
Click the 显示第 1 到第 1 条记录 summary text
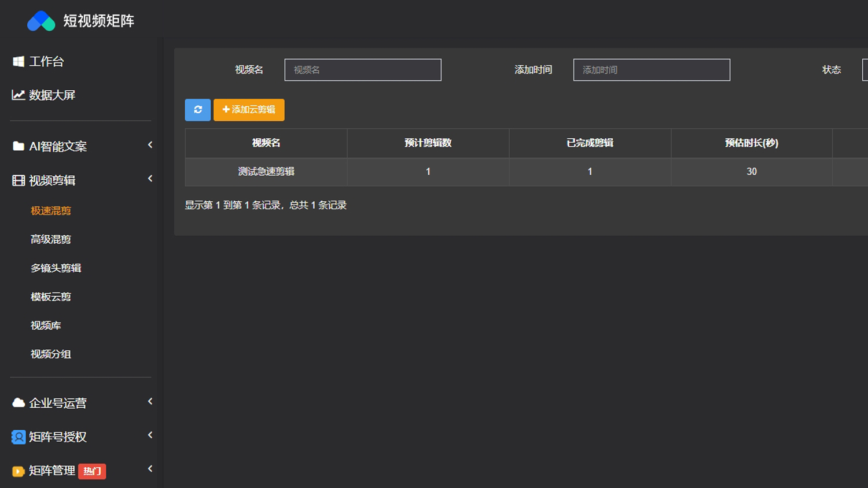tap(266, 205)
